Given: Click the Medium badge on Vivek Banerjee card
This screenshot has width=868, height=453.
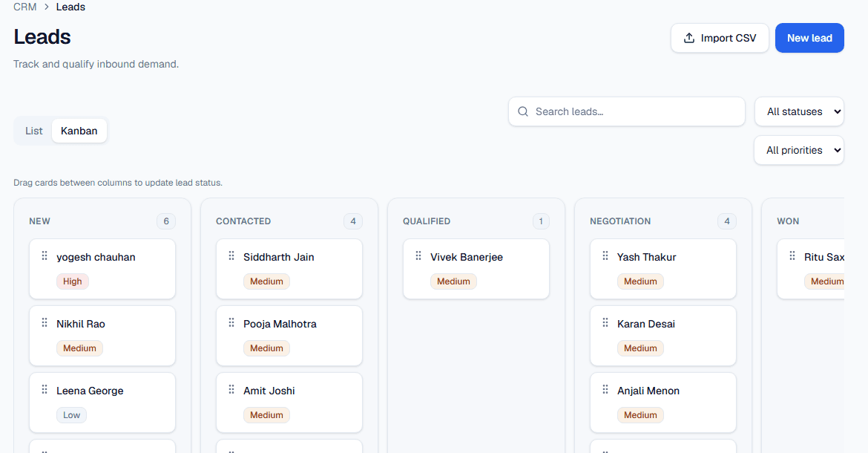Looking at the screenshot, I should tap(453, 281).
